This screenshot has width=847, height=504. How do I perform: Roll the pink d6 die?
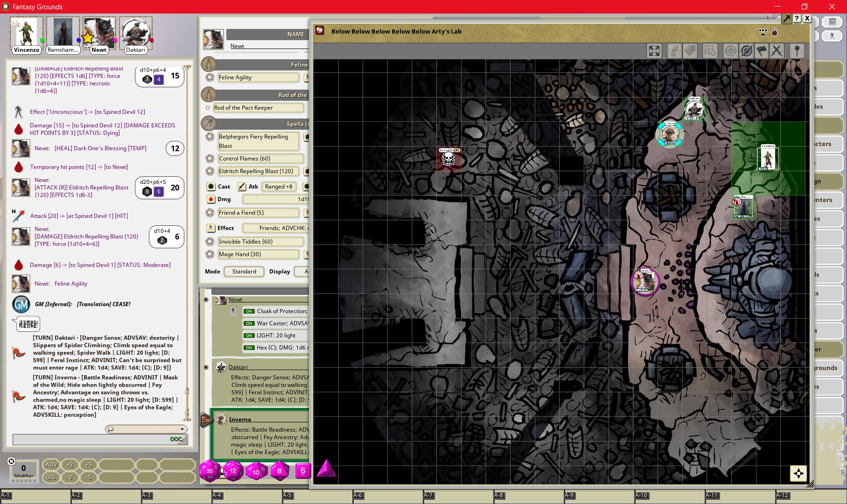tap(303, 471)
